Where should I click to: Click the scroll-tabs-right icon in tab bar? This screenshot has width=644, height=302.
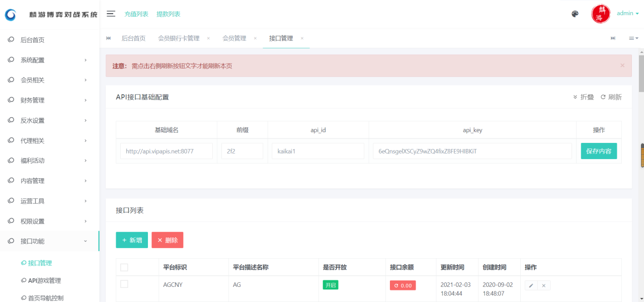click(x=613, y=38)
